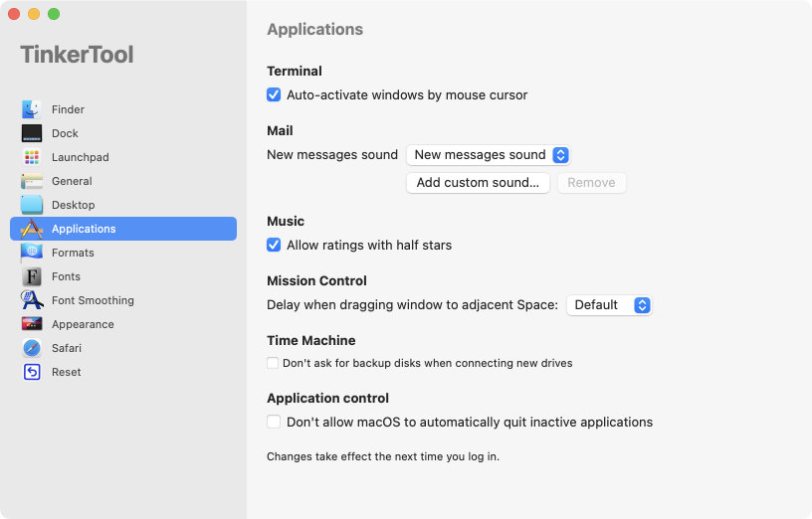Switch to Appearance pane label
Viewport: 812px width, 519px height.
pos(83,324)
